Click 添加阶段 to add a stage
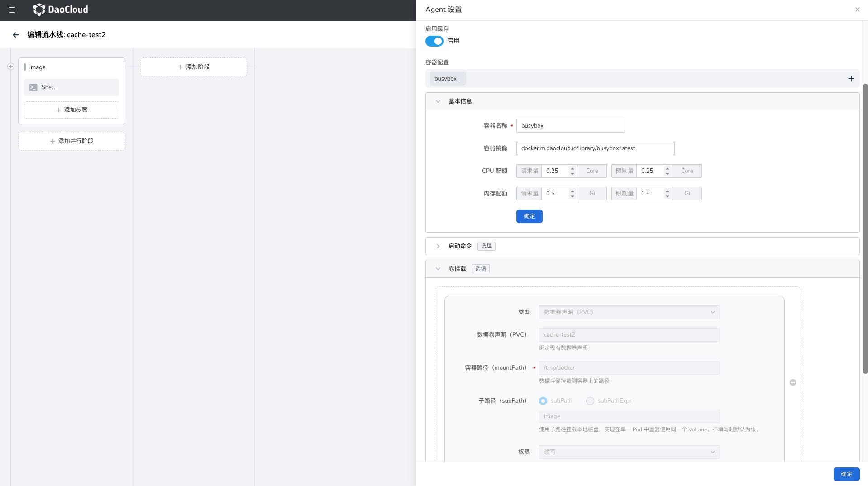 click(194, 67)
